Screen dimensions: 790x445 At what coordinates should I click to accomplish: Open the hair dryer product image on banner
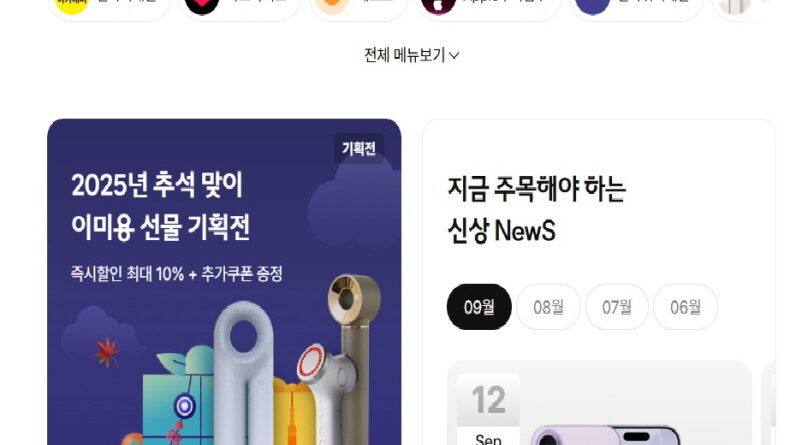pyautogui.click(x=244, y=373)
